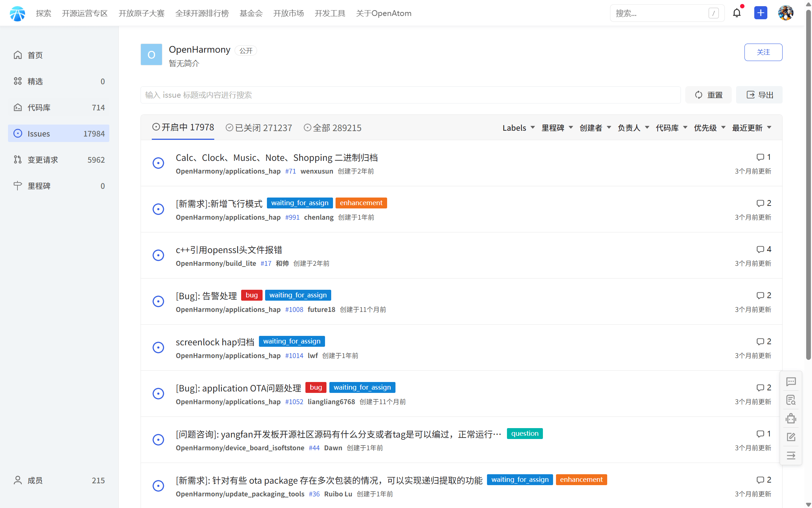Open 开源运营专区 in top navigation
This screenshot has width=812, height=508.
click(85, 13)
